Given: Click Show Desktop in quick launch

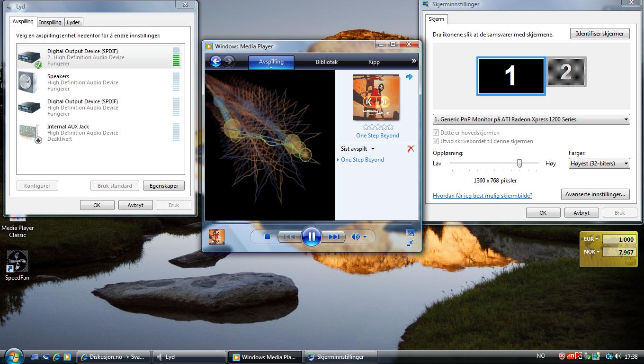Looking at the screenshot, I should click(35, 357).
